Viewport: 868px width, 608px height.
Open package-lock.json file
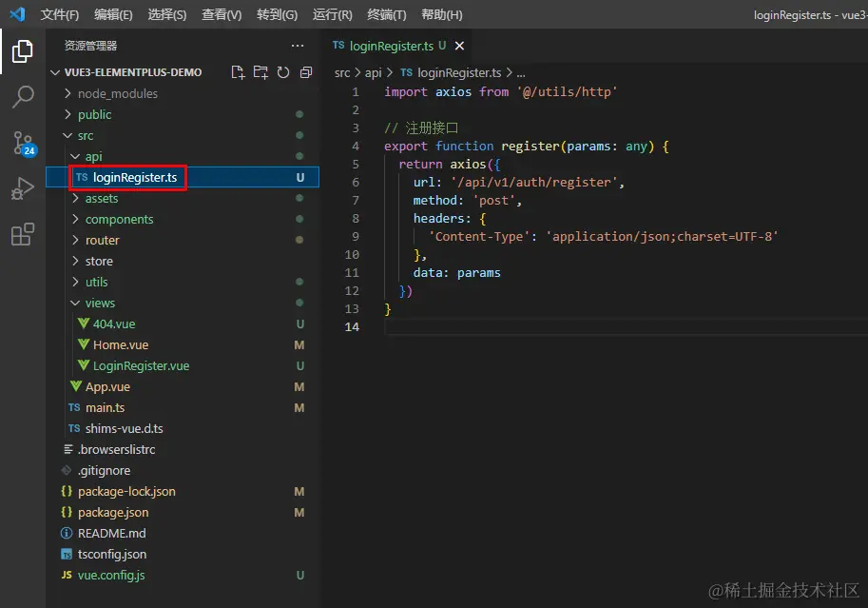(183, 492)
